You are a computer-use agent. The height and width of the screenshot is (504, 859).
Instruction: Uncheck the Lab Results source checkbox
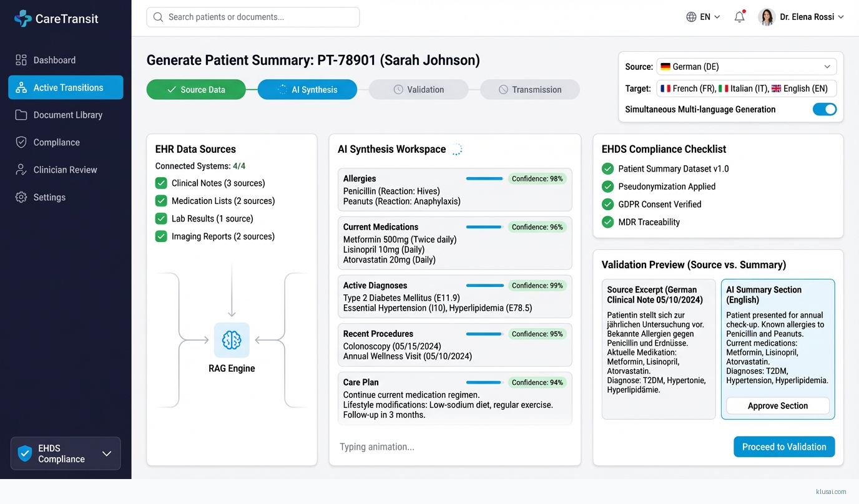(x=161, y=219)
